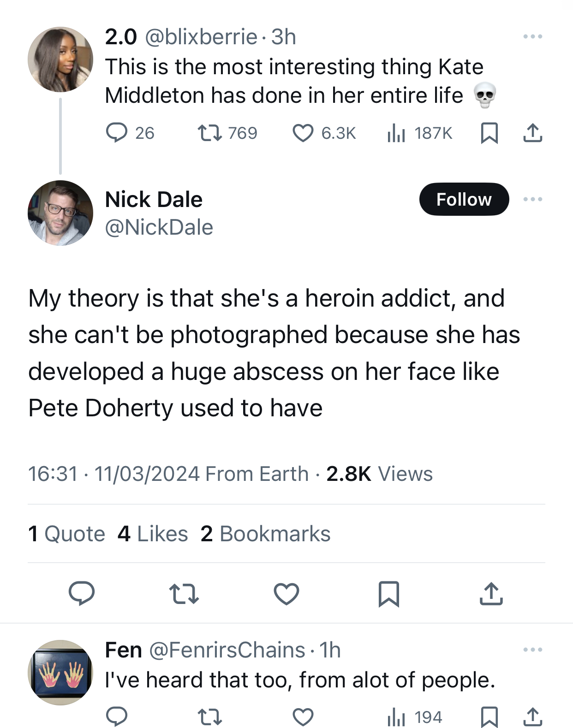The image size is (573, 728).
Task: Open more options for Fen's reply
Action: tap(533, 650)
